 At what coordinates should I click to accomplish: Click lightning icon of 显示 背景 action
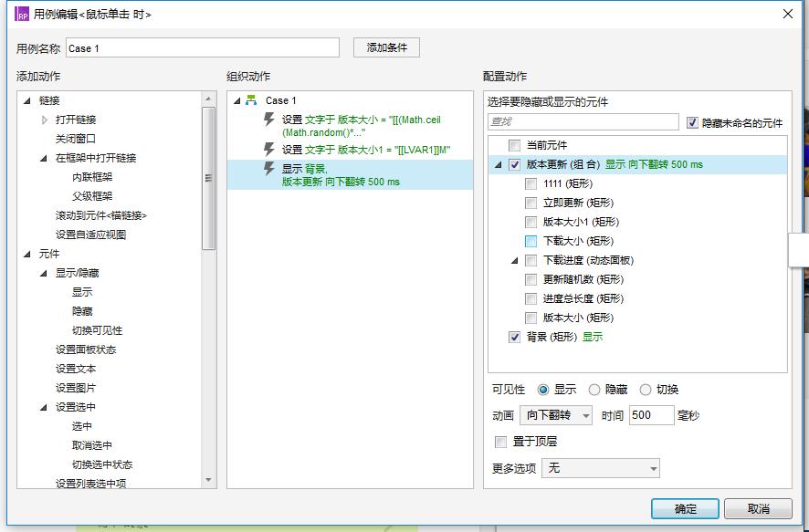click(268, 168)
